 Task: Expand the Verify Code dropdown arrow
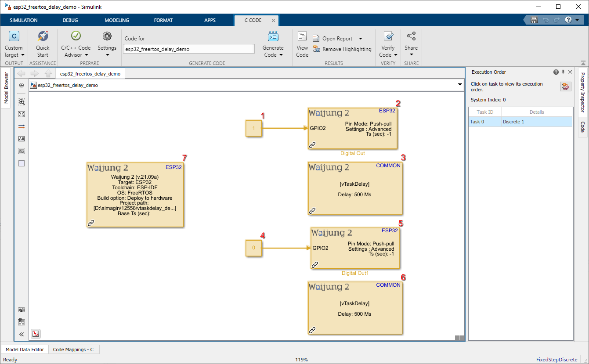click(395, 55)
